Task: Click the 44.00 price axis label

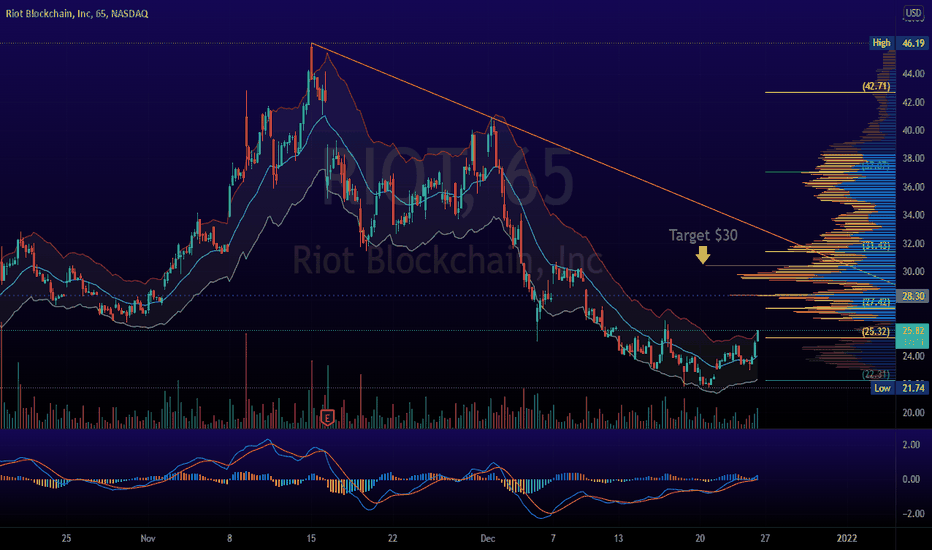Action: click(913, 74)
